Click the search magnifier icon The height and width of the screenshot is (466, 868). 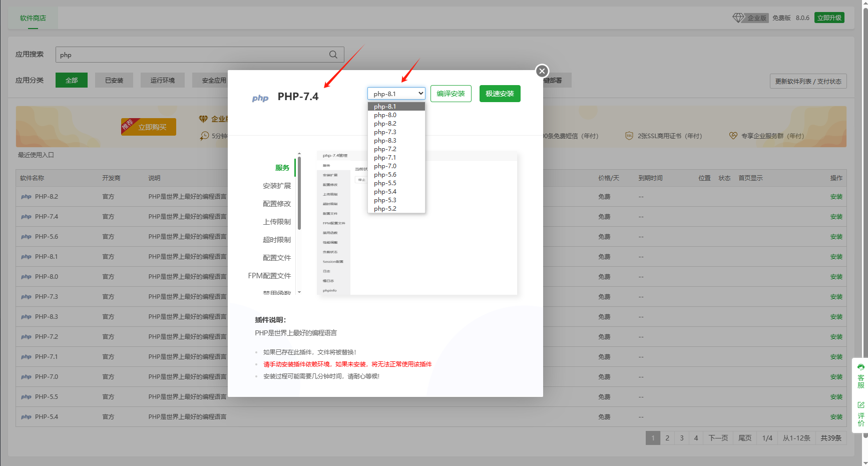pos(333,55)
